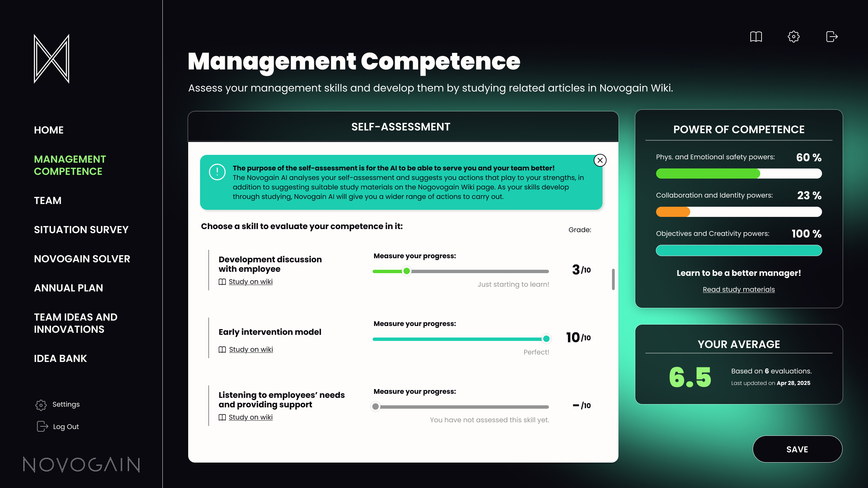This screenshot has height=488, width=868.
Task: Click sidebar Settings gear icon
Action: coord(41,405)
